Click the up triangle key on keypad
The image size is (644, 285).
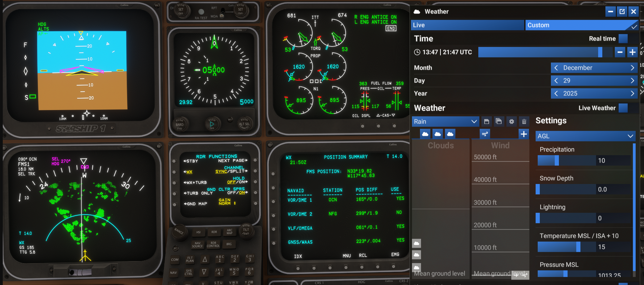pyautogui.click(x=205, y=259)
